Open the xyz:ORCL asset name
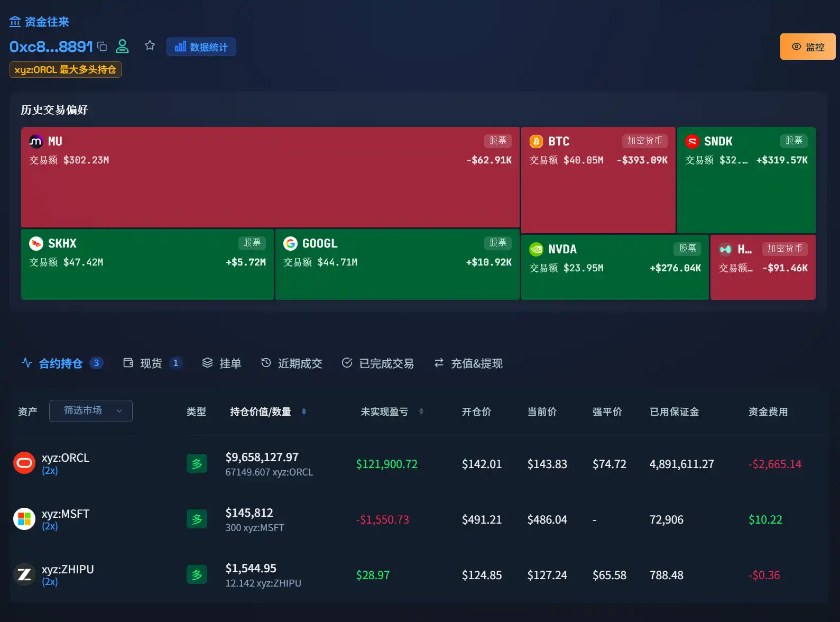840x622 pixels. coord(66,458)
